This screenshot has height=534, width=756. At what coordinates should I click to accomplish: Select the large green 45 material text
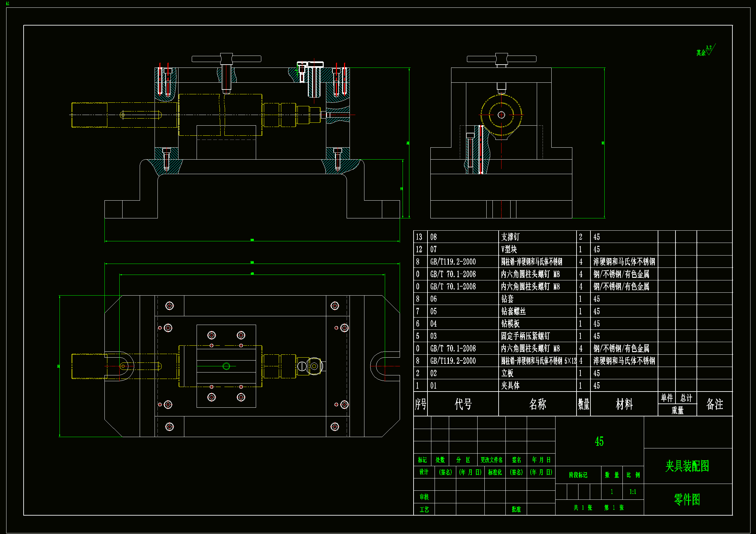point(599,442)
